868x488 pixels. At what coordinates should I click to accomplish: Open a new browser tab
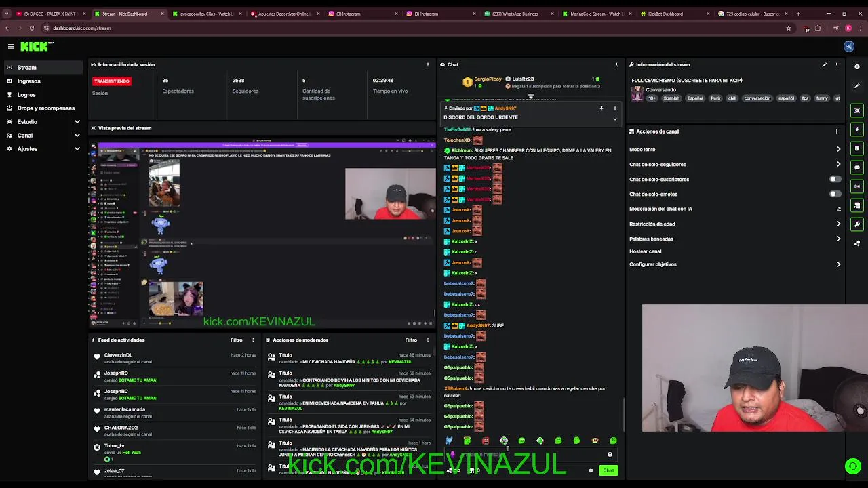[x=798, y=14]
